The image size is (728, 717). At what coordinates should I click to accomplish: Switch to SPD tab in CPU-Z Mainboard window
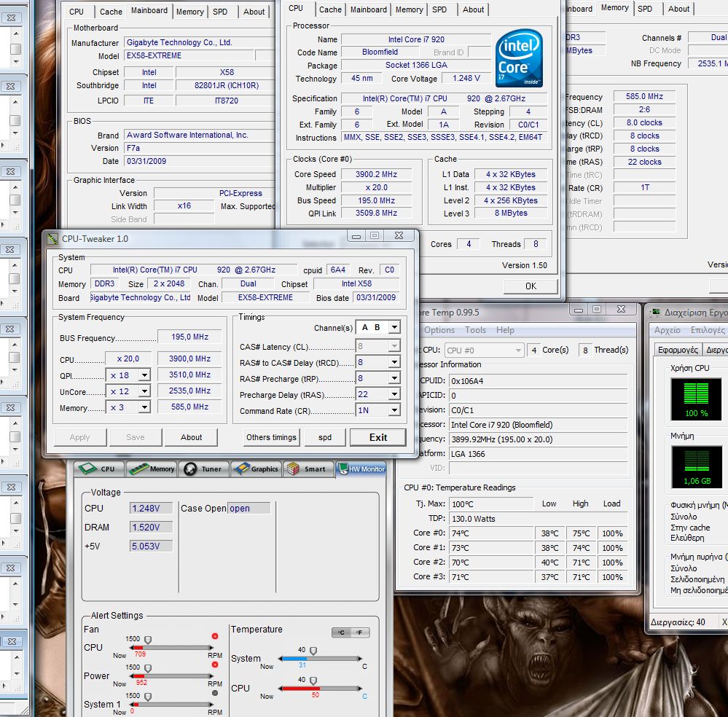(x=220, y=12)
